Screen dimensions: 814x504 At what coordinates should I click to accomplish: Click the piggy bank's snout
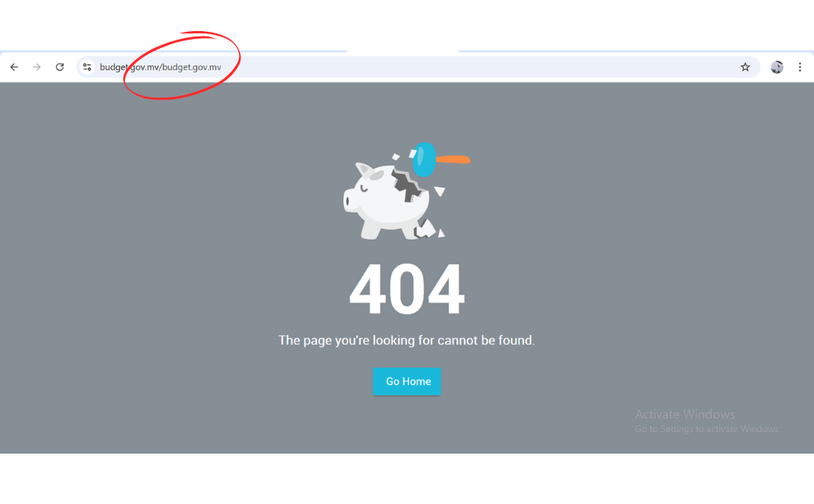(x=351, y=200)
